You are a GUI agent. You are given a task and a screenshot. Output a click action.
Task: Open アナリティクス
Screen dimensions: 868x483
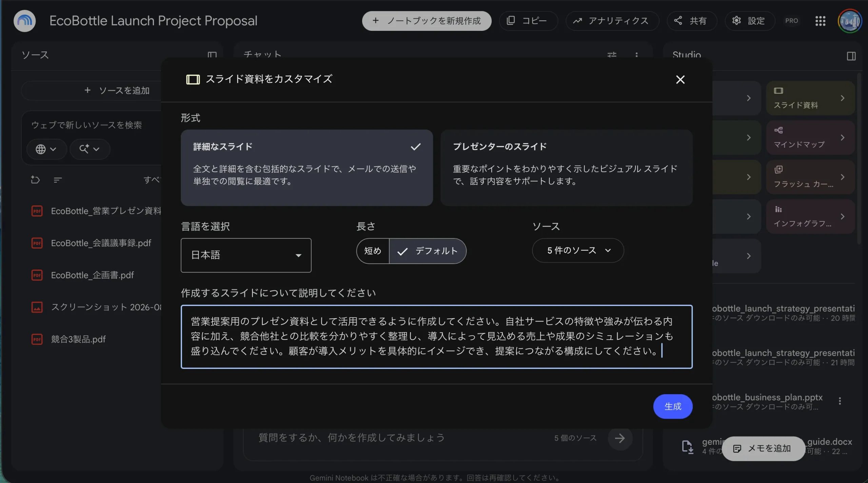pyautogui.click(x=612, y=21)
